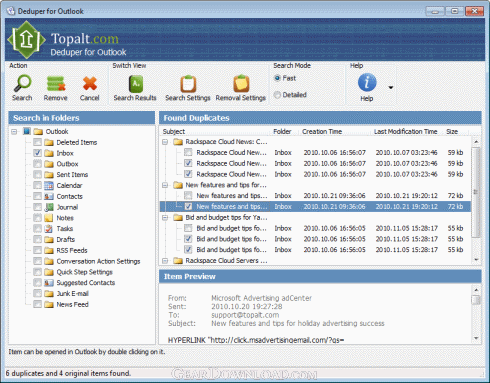Collapse the Bid and budget tips group
This screenshot has width=490, height=383.
pos(165,218)
